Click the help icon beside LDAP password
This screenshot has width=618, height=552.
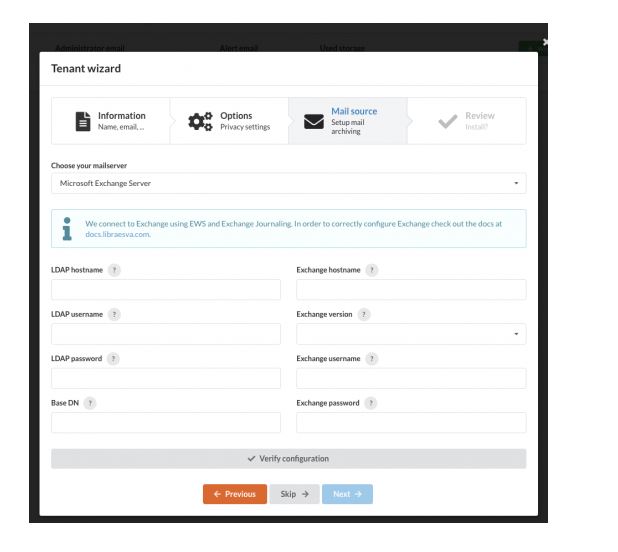114,359
